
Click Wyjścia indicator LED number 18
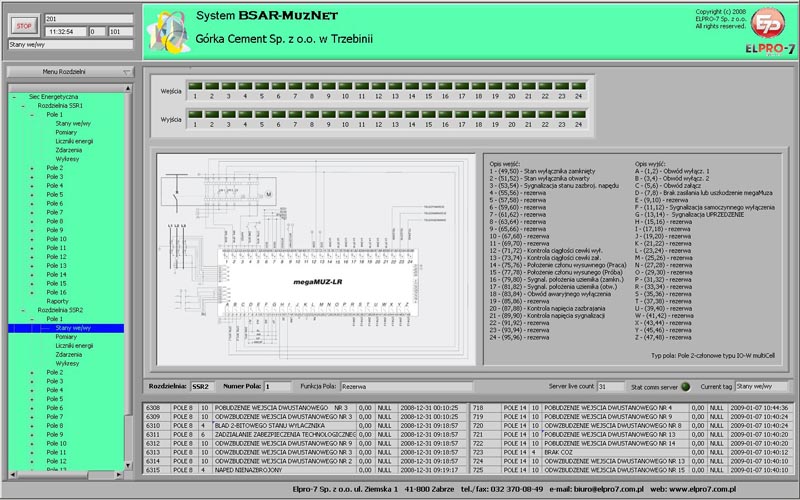(x=479, y=114)
